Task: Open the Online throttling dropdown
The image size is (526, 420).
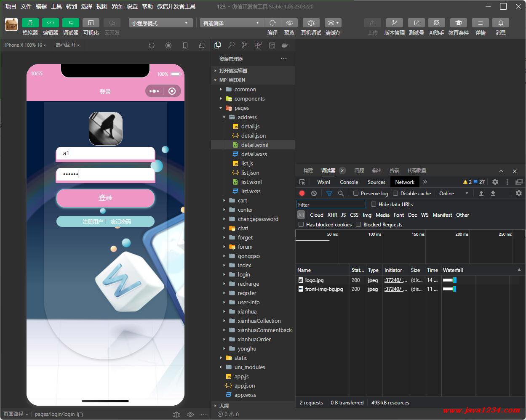Action: tap(454, 193)
